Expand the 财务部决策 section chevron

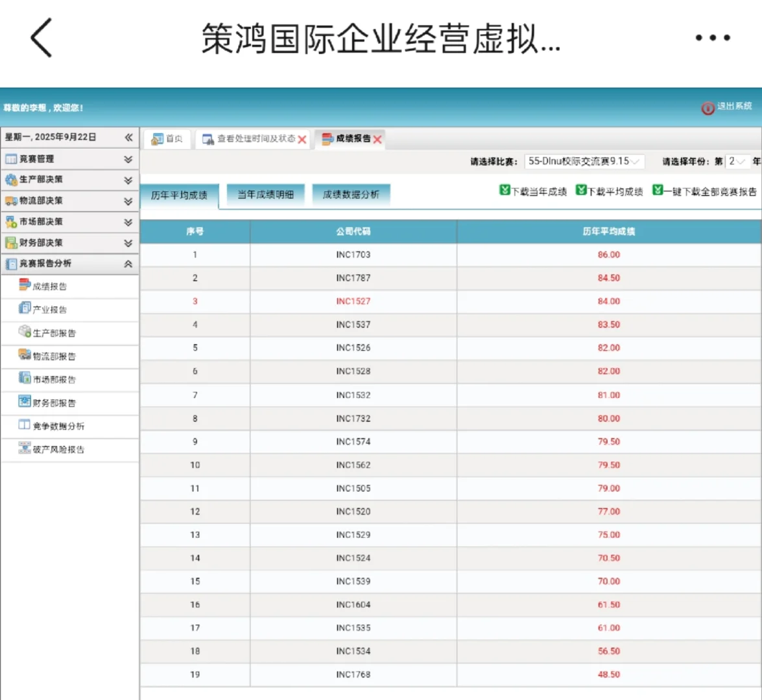coord(128,243)
